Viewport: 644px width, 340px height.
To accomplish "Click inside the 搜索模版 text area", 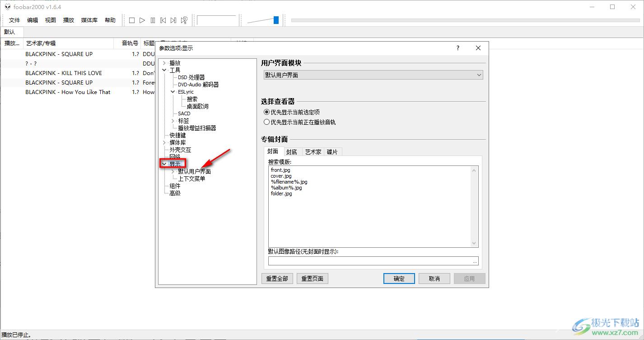I will coord(369,207).
